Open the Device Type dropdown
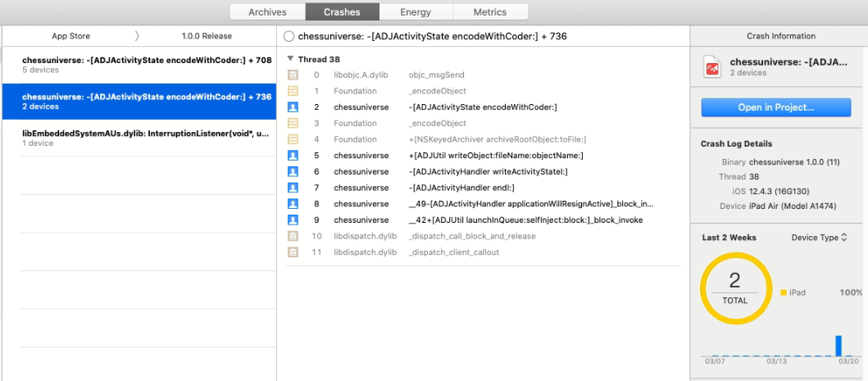 point(820,238)
